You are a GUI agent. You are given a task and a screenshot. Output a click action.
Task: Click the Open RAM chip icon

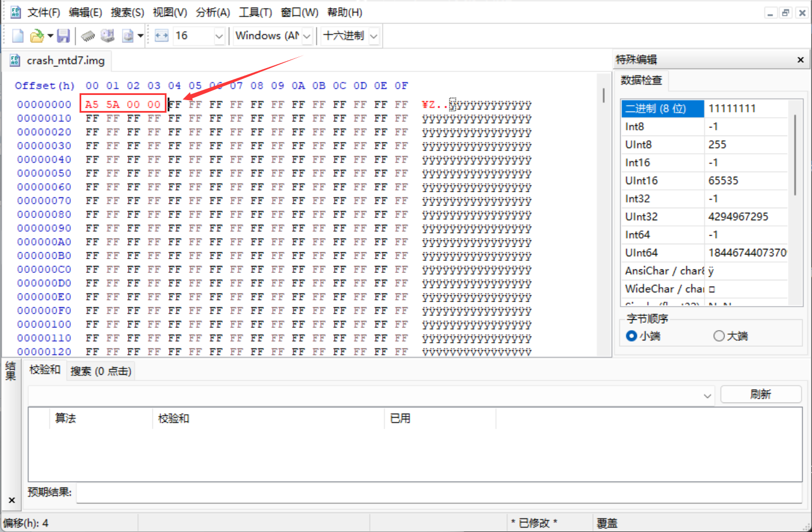[x=88, y=36]
